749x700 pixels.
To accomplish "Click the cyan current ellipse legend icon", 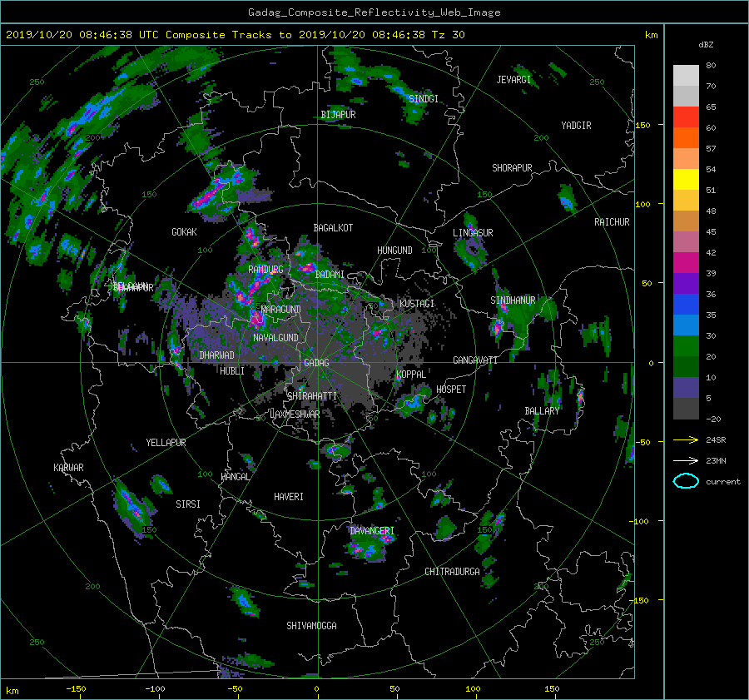I will [686, 481].
